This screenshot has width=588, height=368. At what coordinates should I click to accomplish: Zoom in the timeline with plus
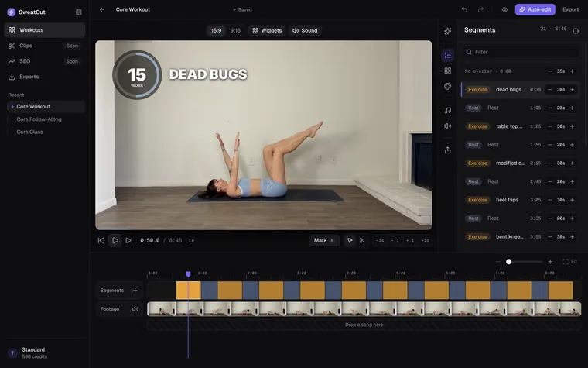pyautogui.click(x=550, y=262)
